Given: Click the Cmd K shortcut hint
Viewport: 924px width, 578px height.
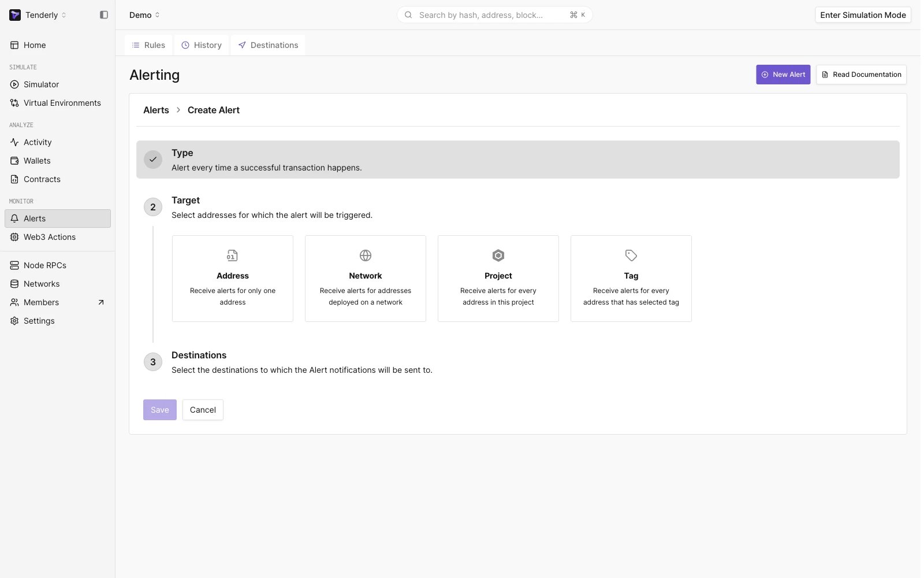Looking at the screenshot, I should point(577,15).
